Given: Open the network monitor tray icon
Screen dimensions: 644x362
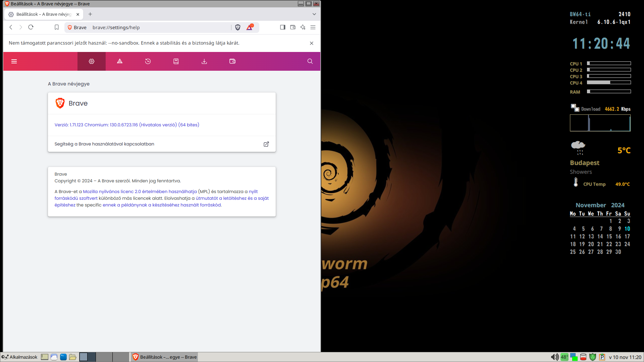Looking at the screenshot, I should [574, 357].
